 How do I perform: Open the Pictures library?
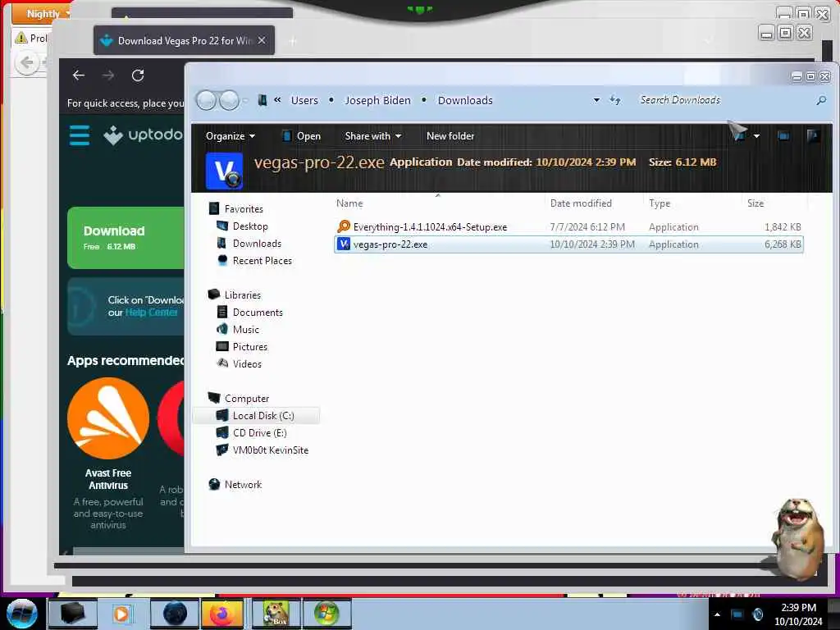click(x=249, y=347)
